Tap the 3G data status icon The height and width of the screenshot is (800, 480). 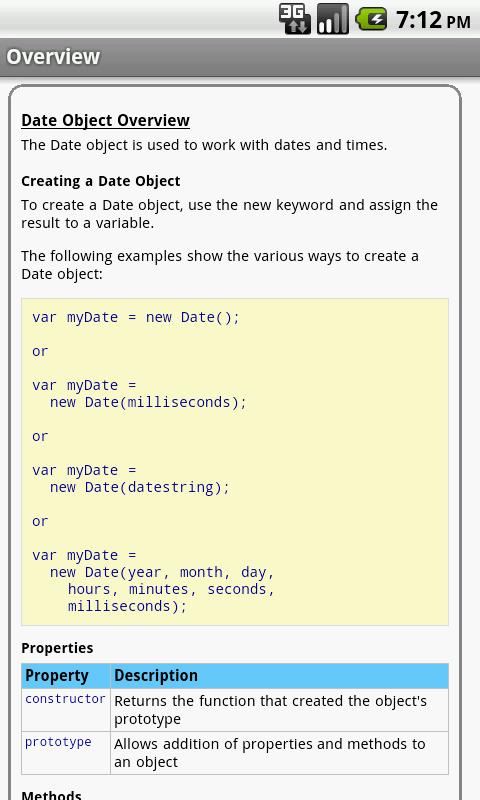click(x=295, y=19)
